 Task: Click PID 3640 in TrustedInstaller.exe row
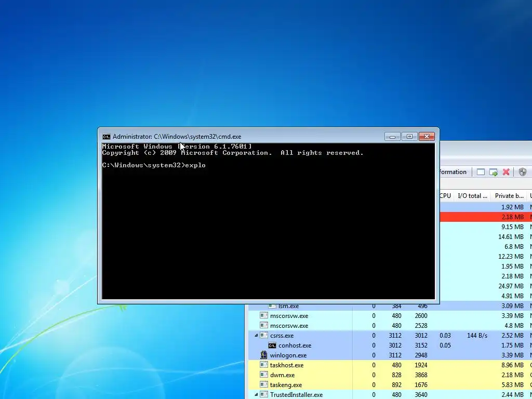tap(421, 395)
